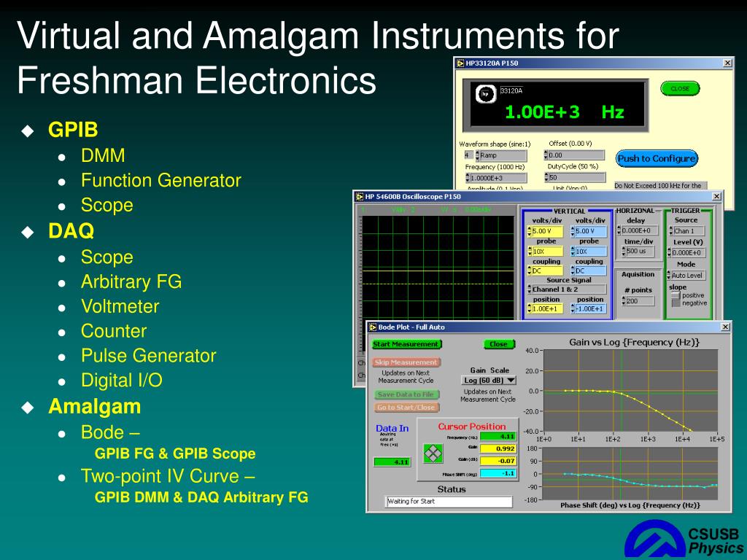Image resolution: width=747 pixels, height=560 pixels.
Task: Click the Pulse Generator bullet text
Action: tap(149, 356)
